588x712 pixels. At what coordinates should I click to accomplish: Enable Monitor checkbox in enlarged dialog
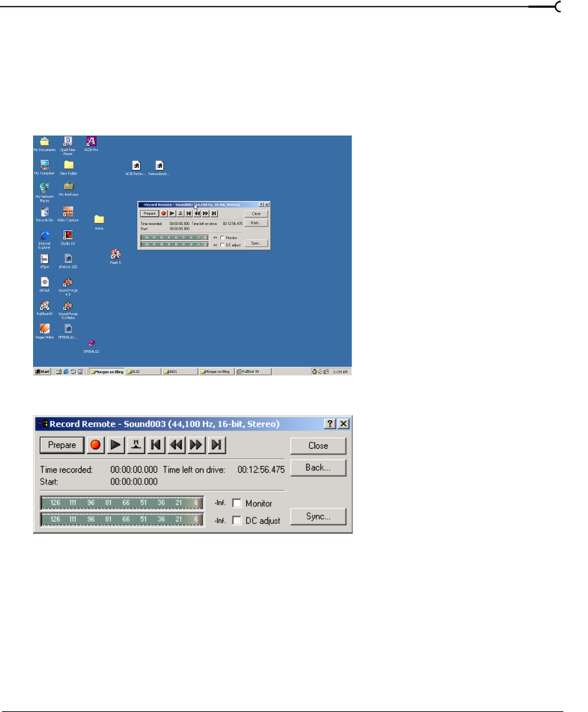pos(237,503)
